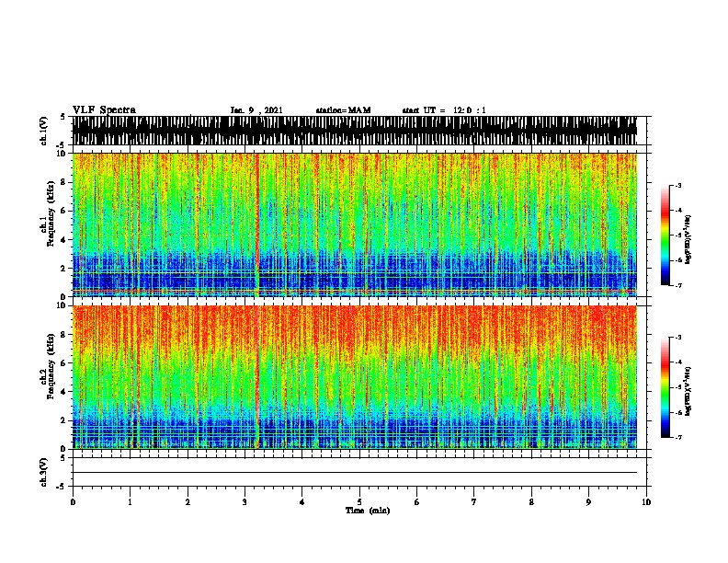
Task: Select the date text "Jan. 9, 2021"
Action: pos(256,110)
